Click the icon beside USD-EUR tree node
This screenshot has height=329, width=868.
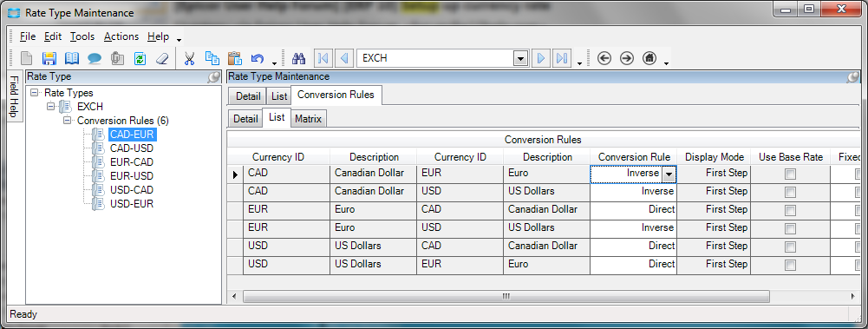pos(99,203)
